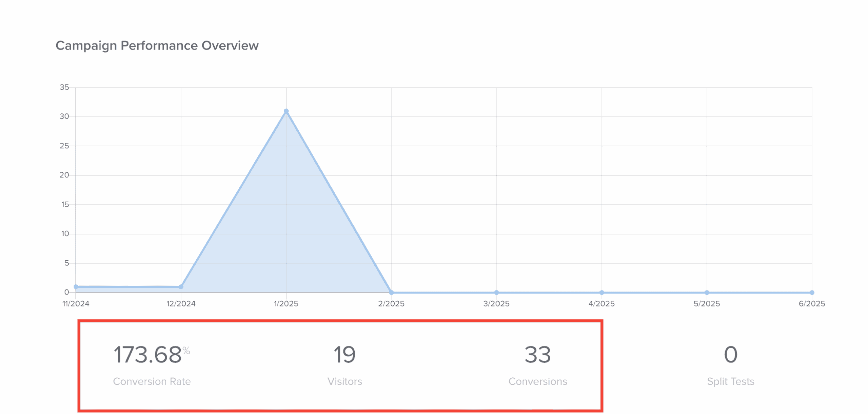Select the 11/2024 data point

(x=76, y=287)
